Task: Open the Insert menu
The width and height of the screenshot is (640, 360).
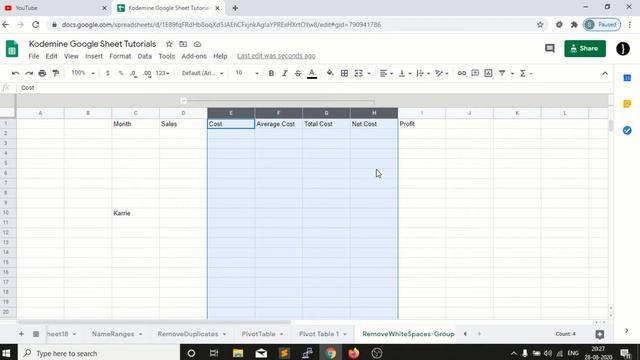Action: point(94,56)
